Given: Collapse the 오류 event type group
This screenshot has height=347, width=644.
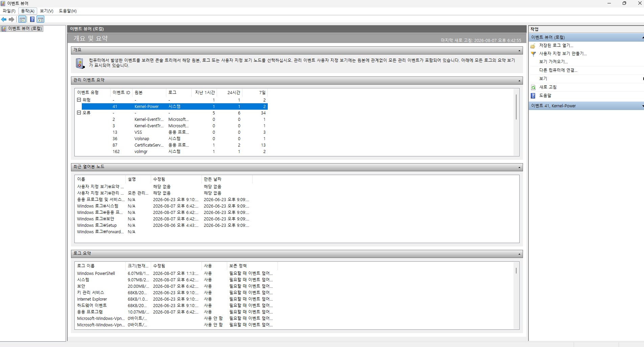Looking at the screenshot, I should point(79,113).
